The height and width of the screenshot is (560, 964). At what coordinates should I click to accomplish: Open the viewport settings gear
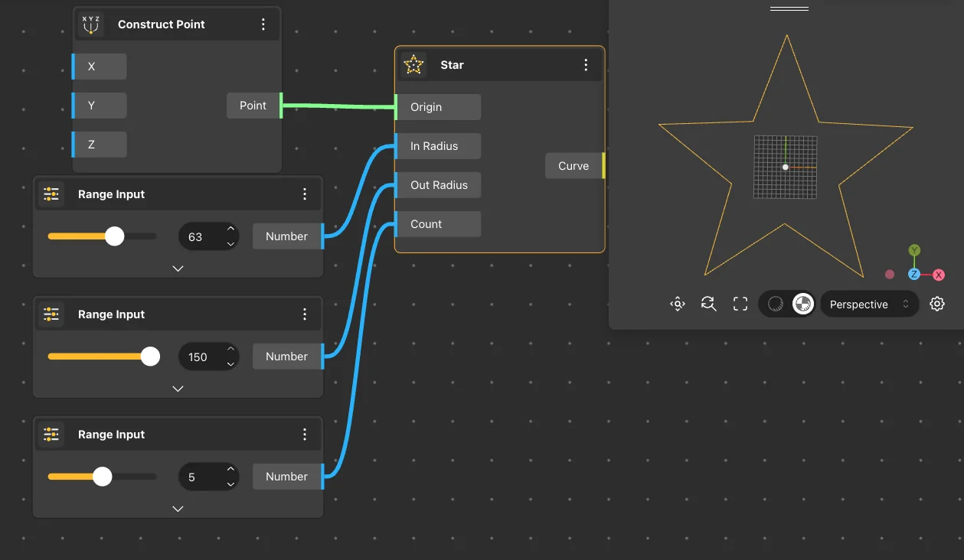tap(936, 304)
